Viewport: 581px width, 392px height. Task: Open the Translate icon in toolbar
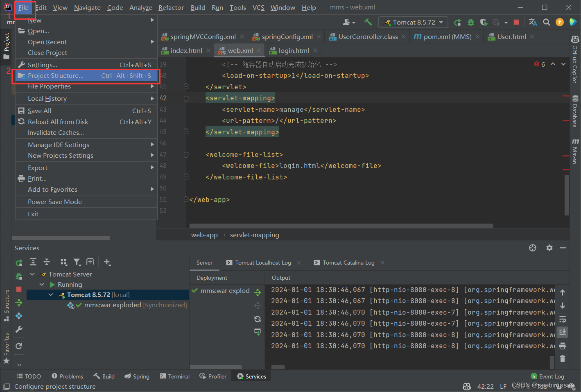pyautogui.click(x=533, y=22)
